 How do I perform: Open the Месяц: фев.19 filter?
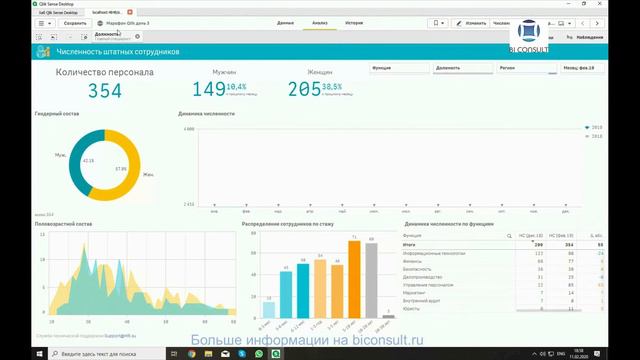[582, 68]
